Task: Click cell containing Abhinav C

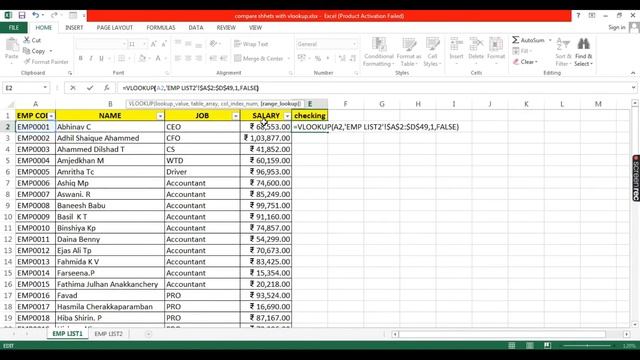Action: (110, 127)
